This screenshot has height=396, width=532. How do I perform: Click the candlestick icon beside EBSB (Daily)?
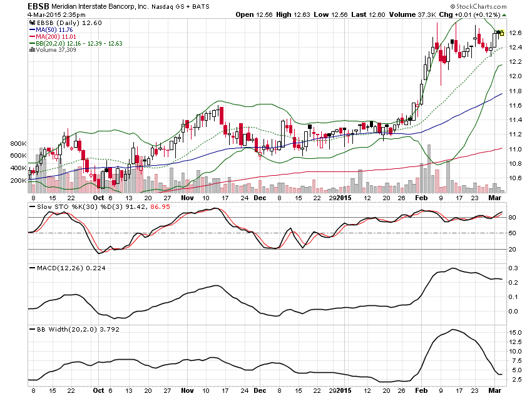click(x=32, y=23)
